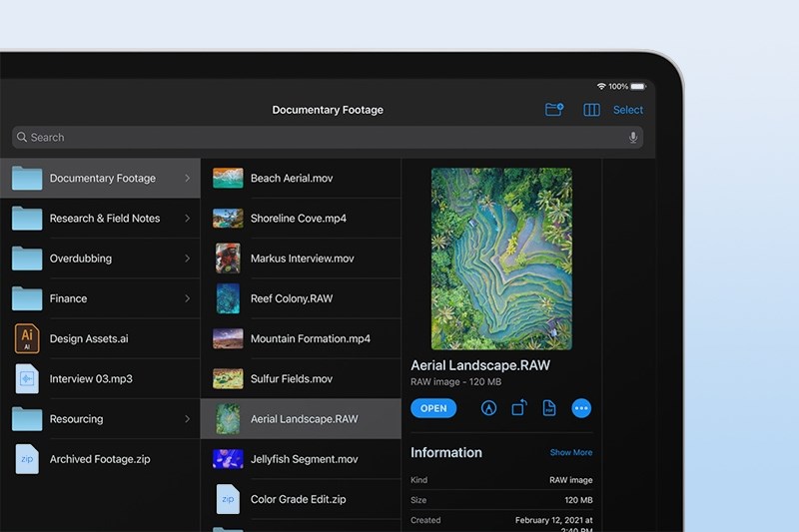Open the Resourcing folder
This screenshot has width=799, height=532.
76,419
